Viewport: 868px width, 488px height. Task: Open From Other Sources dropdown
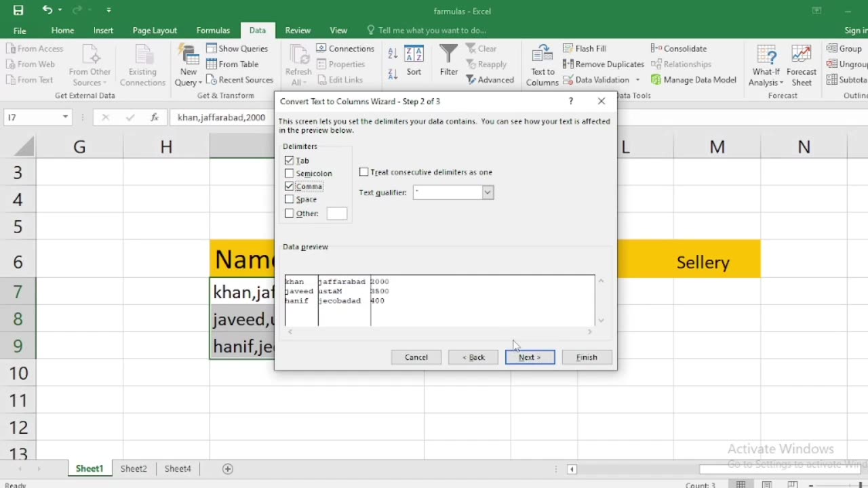90,66
